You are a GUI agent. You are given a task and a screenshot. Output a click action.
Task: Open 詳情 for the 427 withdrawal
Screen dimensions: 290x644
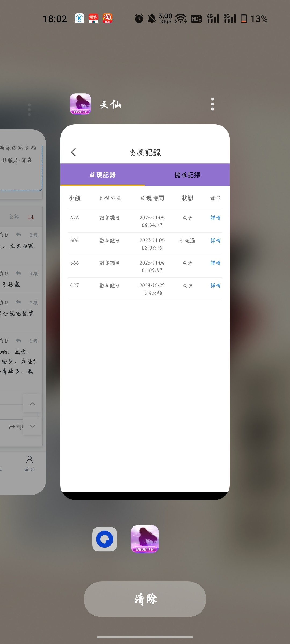(x=215, y=286)
